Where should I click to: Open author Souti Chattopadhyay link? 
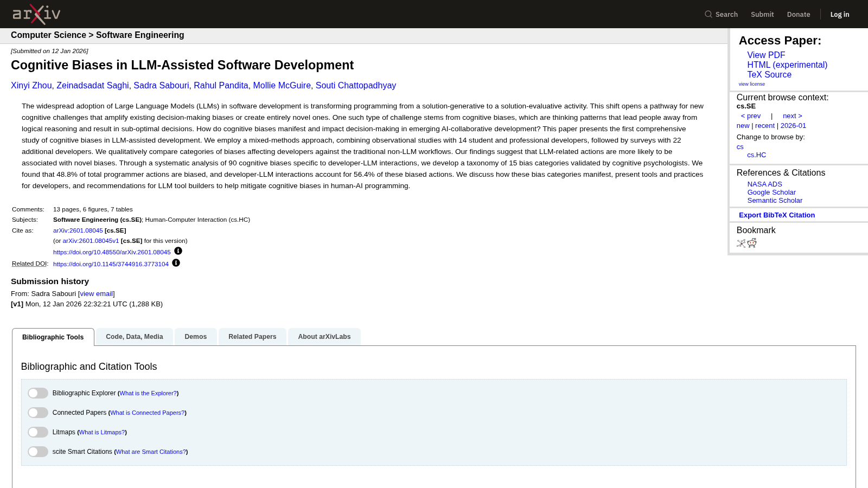(x=356, y=86)
